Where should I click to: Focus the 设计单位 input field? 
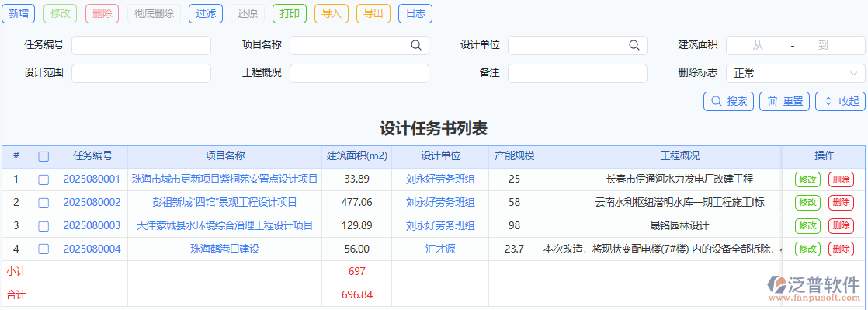pos(578,45)
